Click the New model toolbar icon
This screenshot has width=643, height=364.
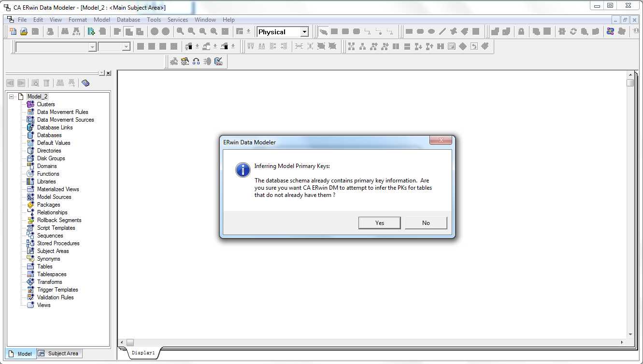(13, 31)
